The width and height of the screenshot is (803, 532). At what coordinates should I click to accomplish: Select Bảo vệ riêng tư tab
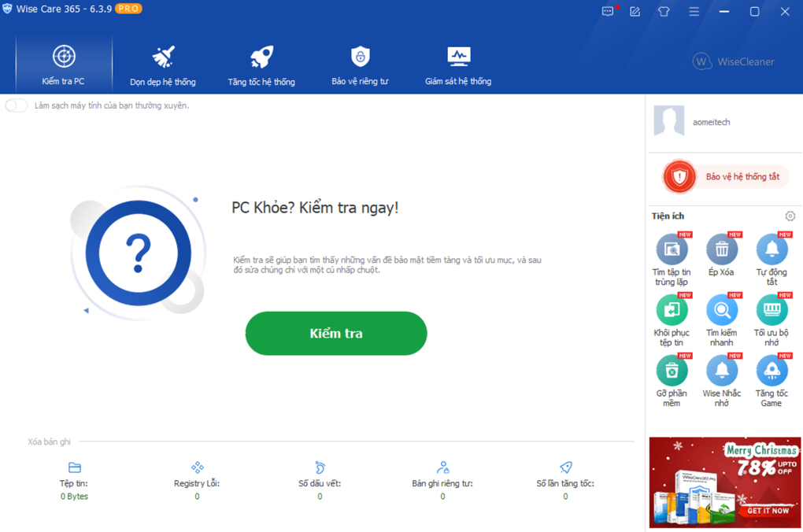(360, 65)
